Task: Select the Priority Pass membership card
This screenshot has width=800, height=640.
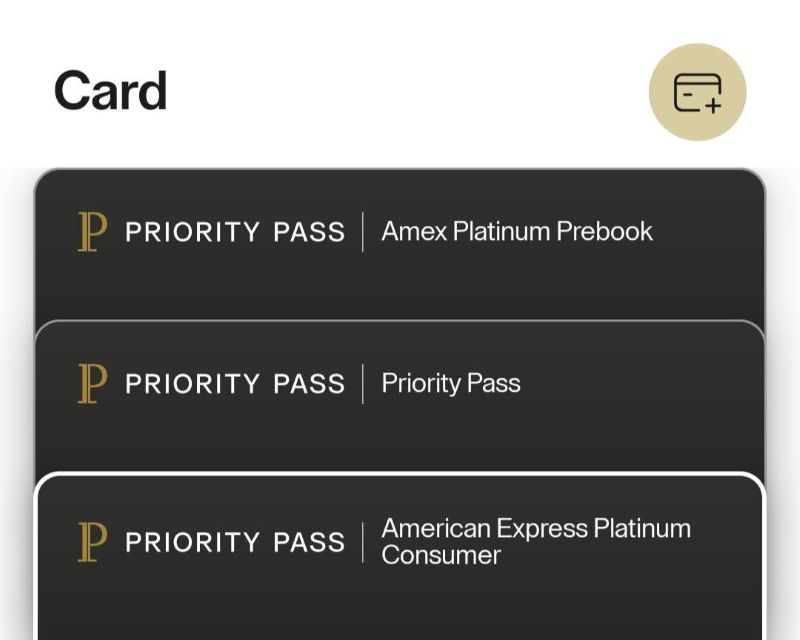Action: [399, 396]
